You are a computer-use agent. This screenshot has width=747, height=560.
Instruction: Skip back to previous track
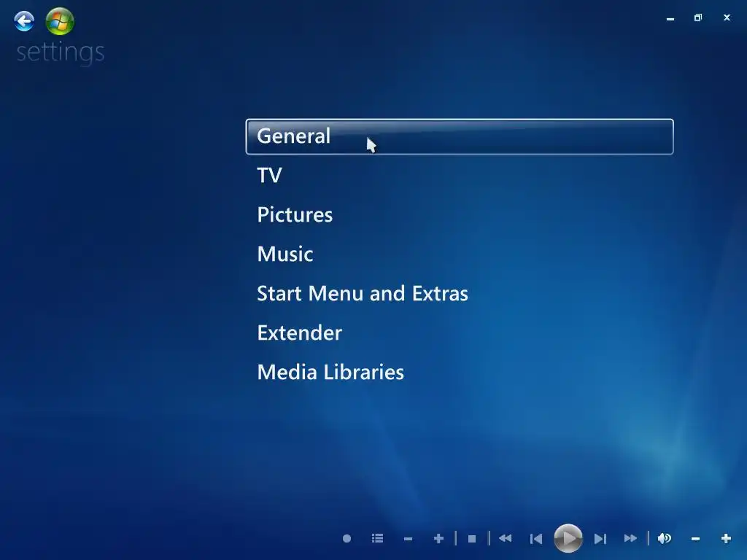[536, 539]
